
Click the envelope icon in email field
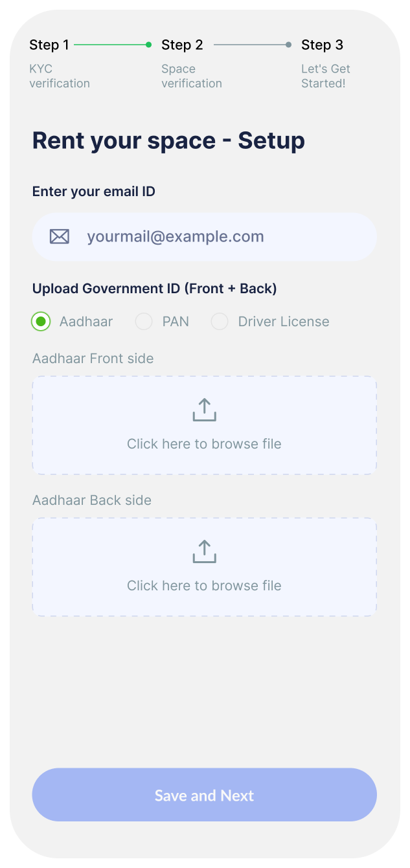point(60,237)
